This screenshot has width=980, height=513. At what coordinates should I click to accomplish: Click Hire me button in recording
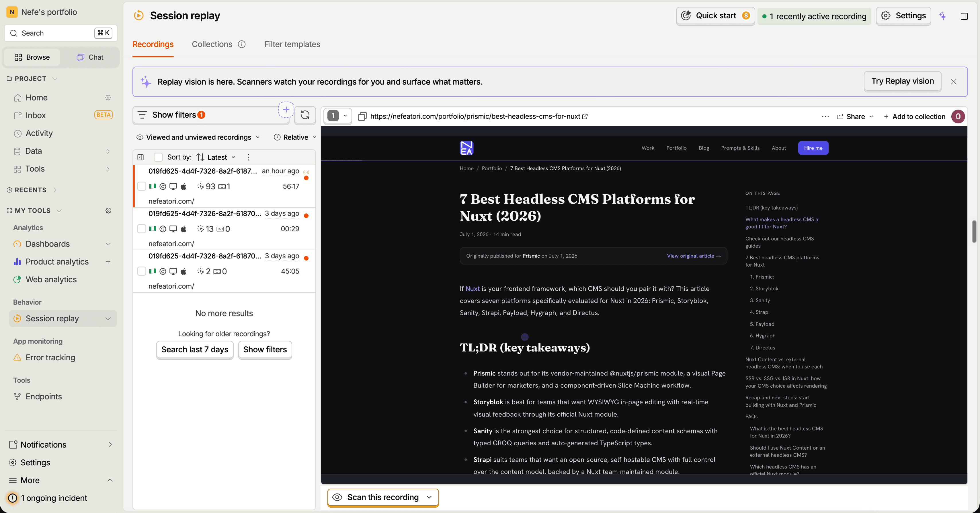813,148
